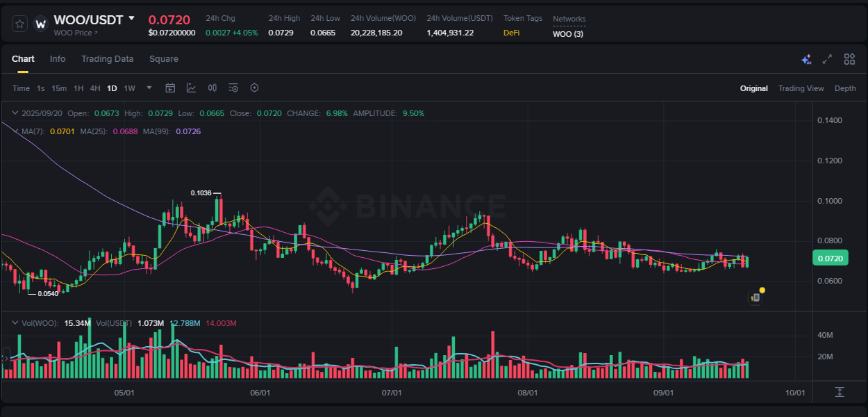Switch to the Trading Data tab
Screen dimensions: 868x417
coord(107,59)
